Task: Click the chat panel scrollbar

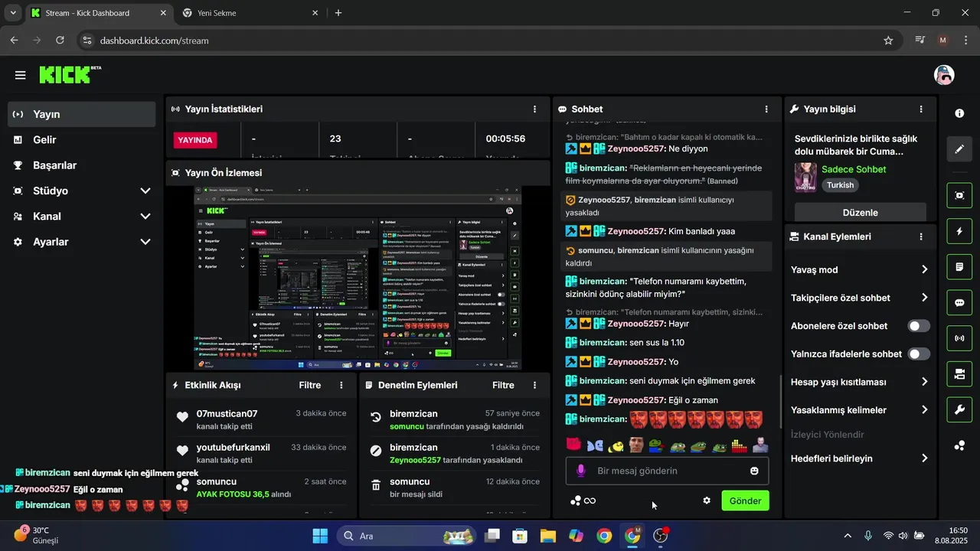Action: click(x=780, y=402)
